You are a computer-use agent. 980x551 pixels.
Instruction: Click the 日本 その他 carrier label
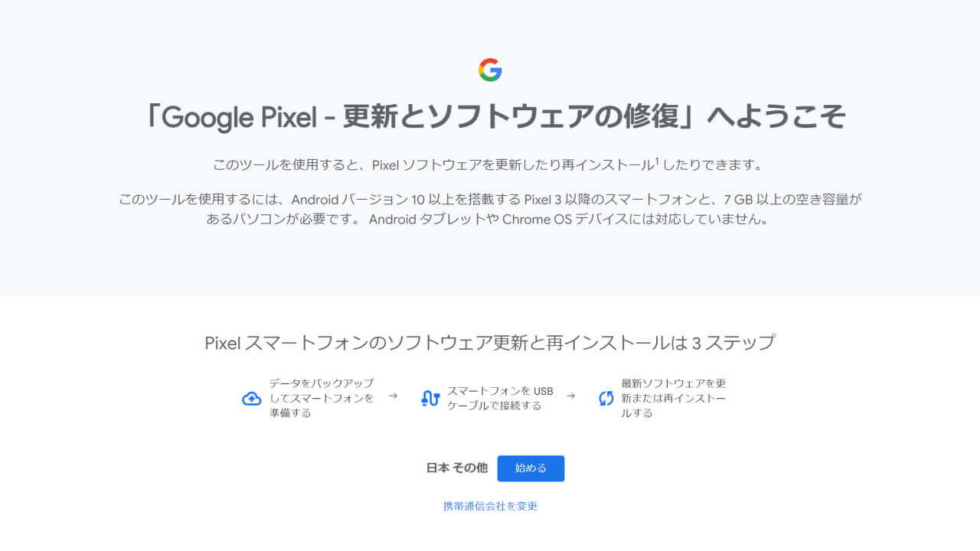coord(456,468)
